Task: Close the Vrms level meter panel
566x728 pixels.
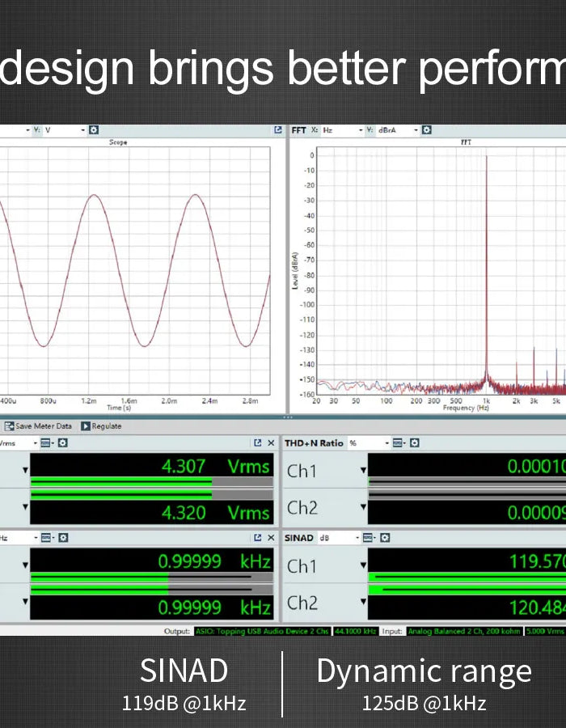Action: click(x=271, y=443)
